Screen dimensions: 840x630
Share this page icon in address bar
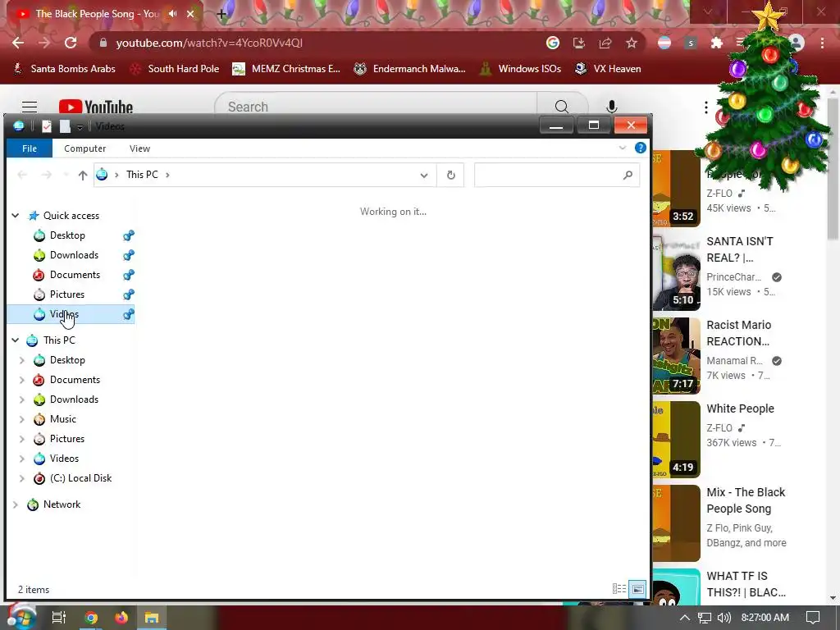click(x=605, y=43)
